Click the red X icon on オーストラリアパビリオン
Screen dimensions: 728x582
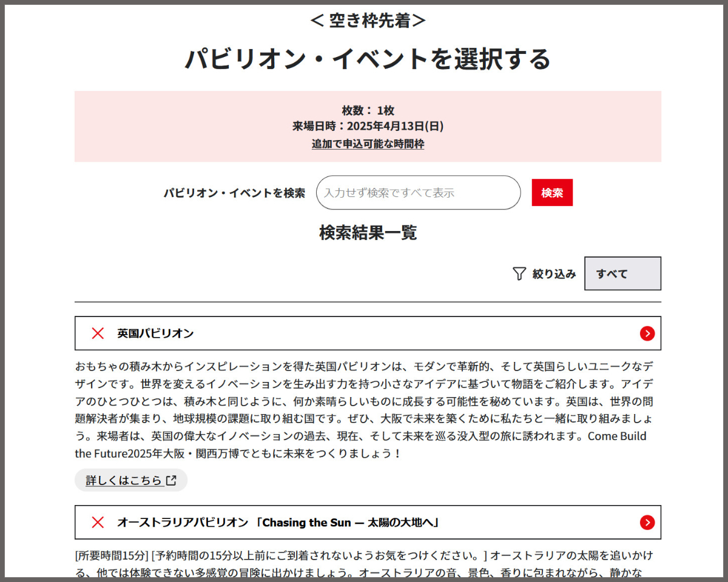point(98,523)
